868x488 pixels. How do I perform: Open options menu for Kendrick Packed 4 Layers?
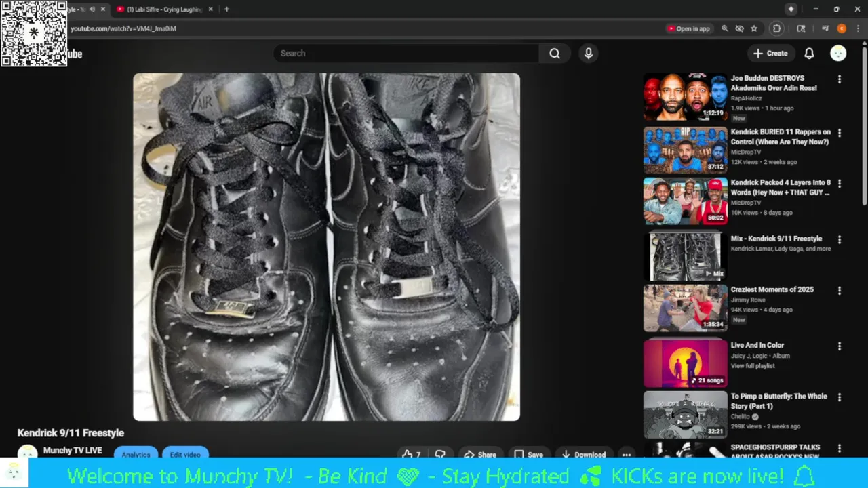pyautogui.click(x=840, y=184)
